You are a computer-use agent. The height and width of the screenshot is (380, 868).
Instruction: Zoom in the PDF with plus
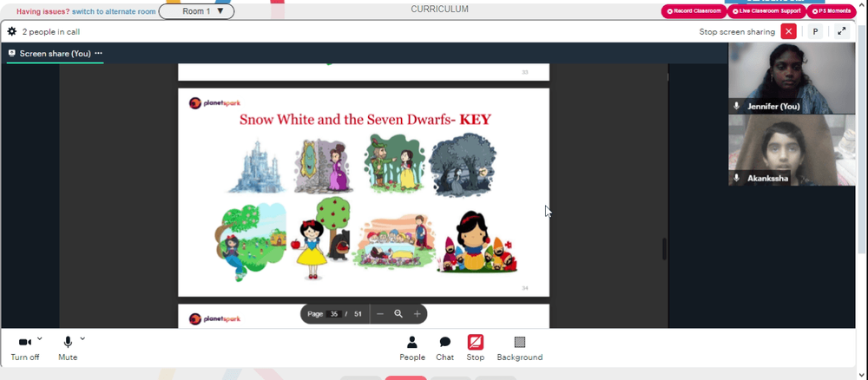tap(417, 313)
